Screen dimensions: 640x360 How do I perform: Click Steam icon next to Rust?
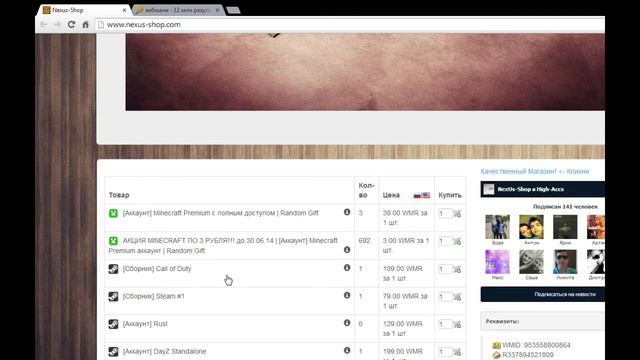[x=113, y=324]
